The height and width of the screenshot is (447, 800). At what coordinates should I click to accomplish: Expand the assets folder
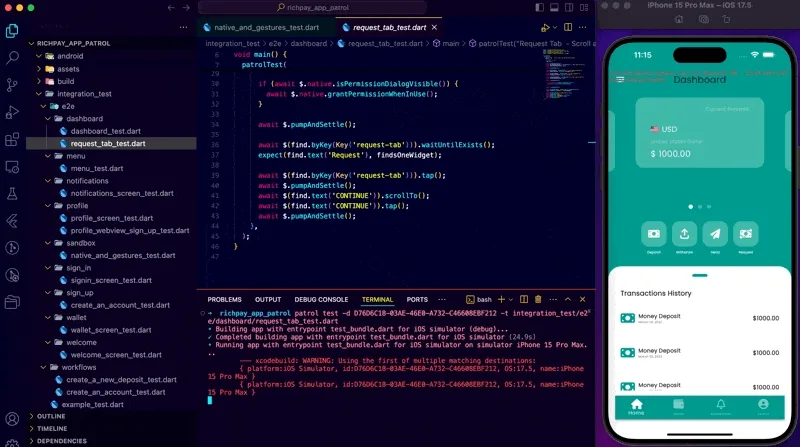pyautogui.click(x=39, y=69)
